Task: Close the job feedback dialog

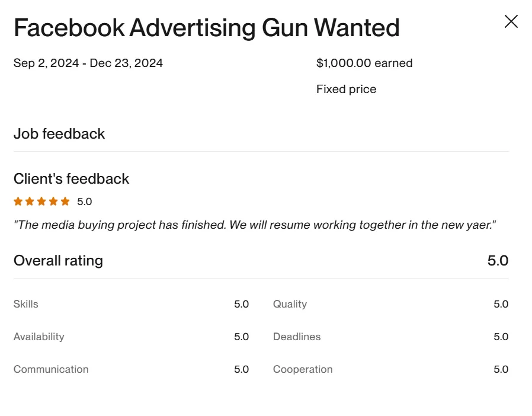Action: [511, 21]
